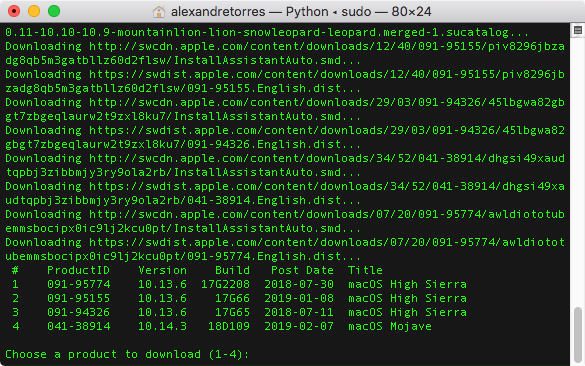Click post date 2018-07-30
The width and height of the screenshot is (585, 366).
[299, 284]
